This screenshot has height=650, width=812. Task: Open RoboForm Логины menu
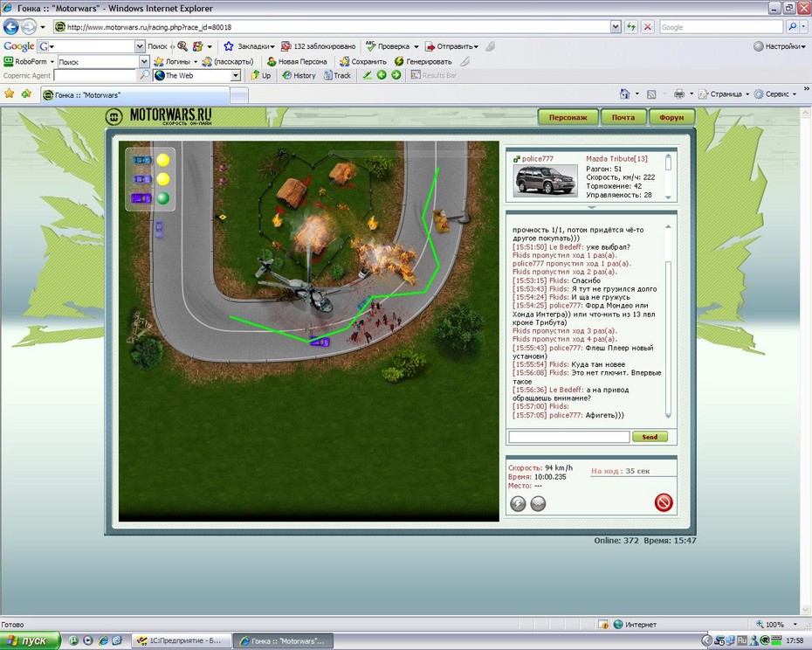(175, 61)
